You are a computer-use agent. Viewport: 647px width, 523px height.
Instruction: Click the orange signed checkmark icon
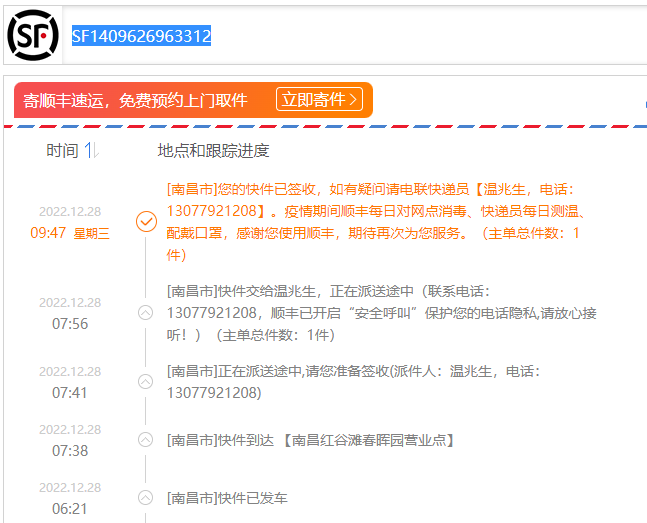146,222
